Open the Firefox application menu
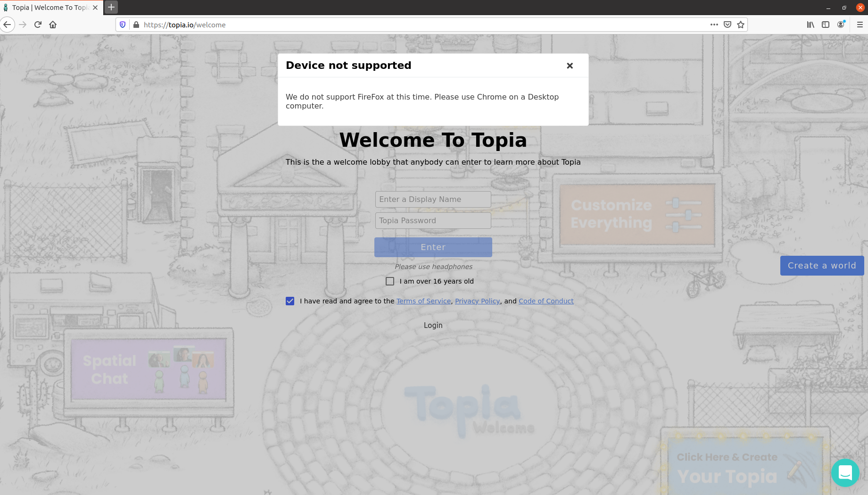Screen dimensions: 868x495 (859, 25)
